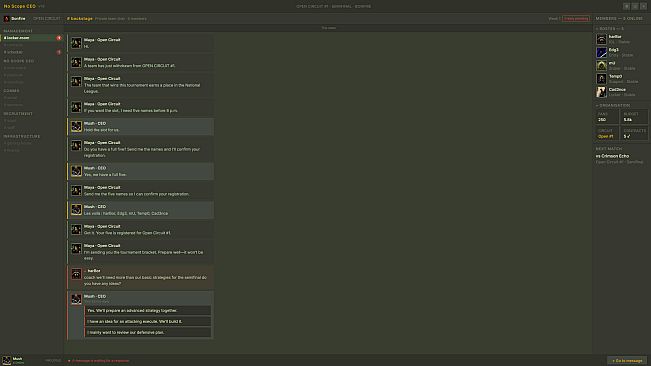Click Edg3's avatar in the roster
The width and height of the screenshot is (651, 366).
pos(601,52)
